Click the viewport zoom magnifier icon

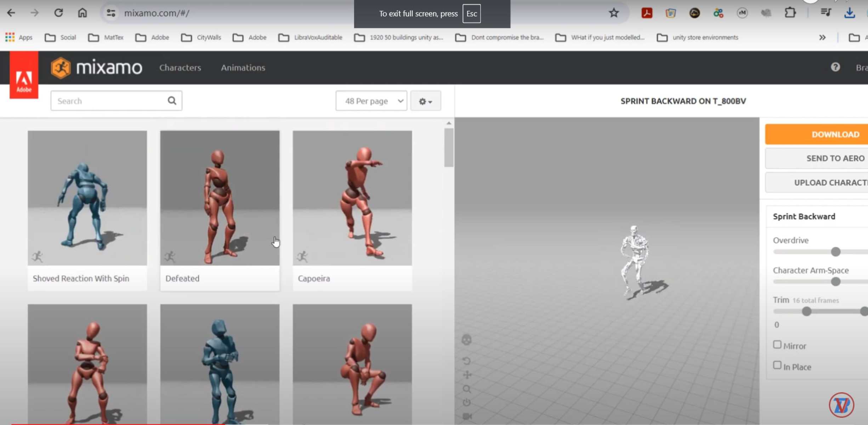tap(467, 389)
